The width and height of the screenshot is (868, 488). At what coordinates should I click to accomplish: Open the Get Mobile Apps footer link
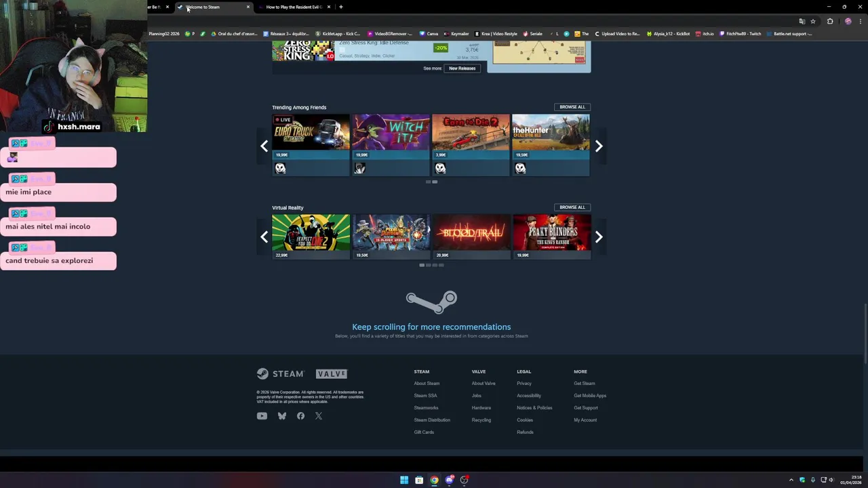tap(590, 396)
